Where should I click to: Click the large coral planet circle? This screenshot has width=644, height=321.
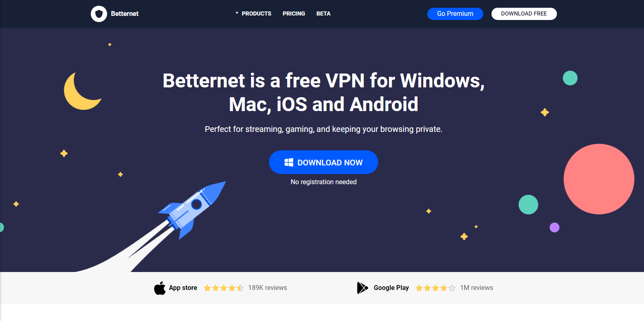(599, 179)
